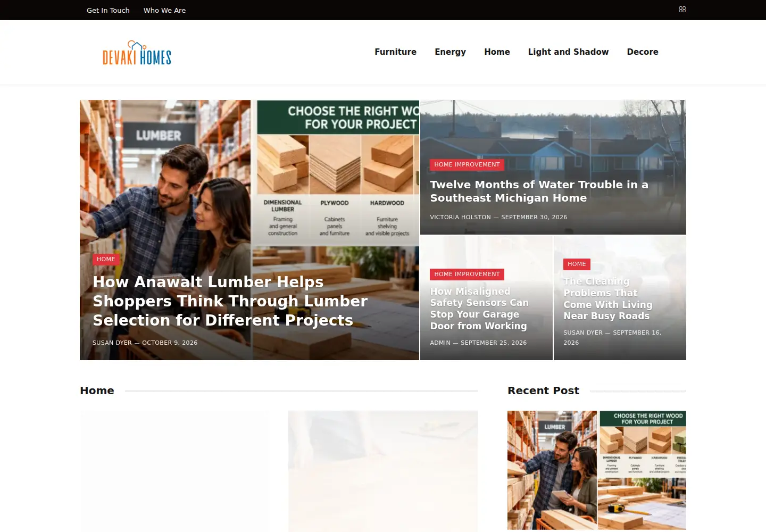Click HOME IMPROVEMENT tag on Water Trouble post
This screenshot has height=532, width=766.
(x=467, y=164)
